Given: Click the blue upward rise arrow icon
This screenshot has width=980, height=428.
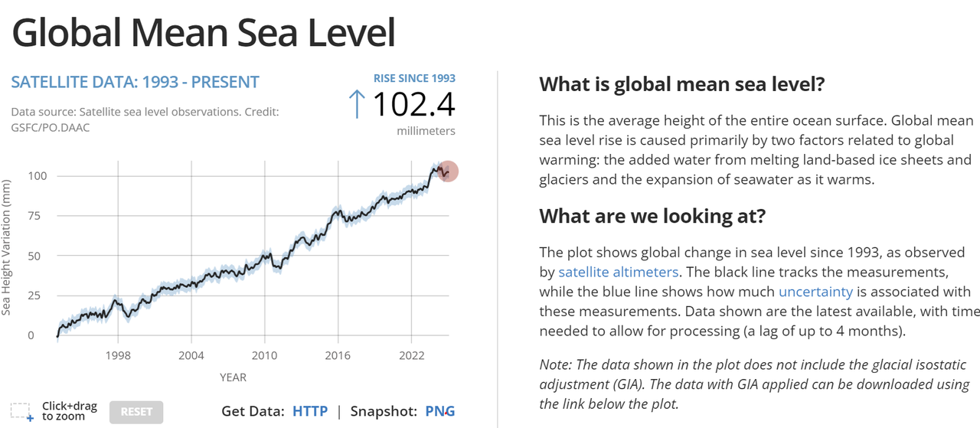Looking at the screenshot, I should [x=356, y=104].
